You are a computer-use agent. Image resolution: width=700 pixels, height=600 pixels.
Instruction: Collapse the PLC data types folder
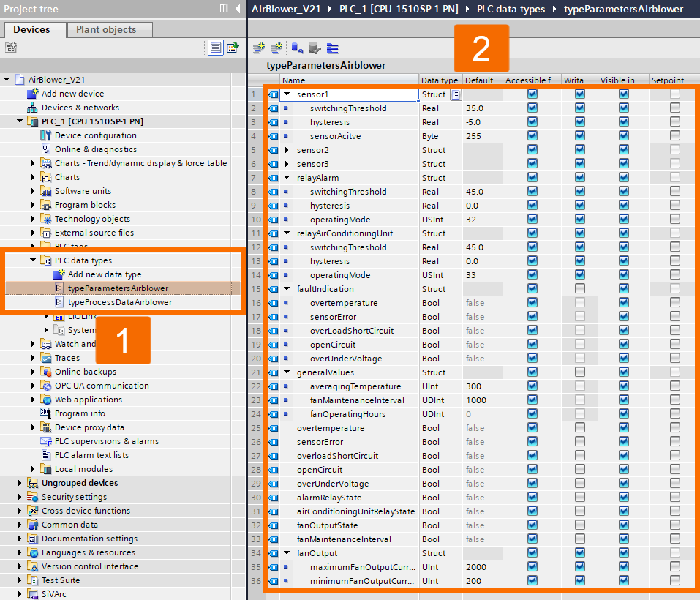coord(33,260)
